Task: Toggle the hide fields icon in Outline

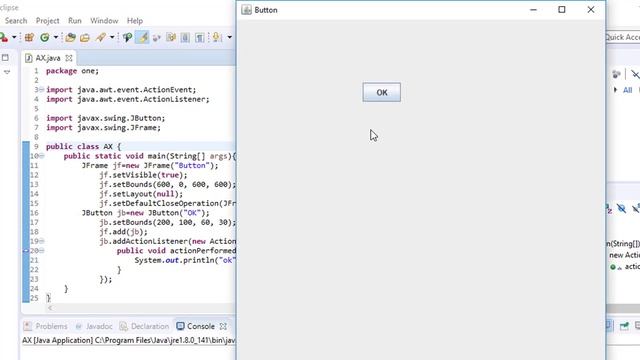Action: coord(621,209)
